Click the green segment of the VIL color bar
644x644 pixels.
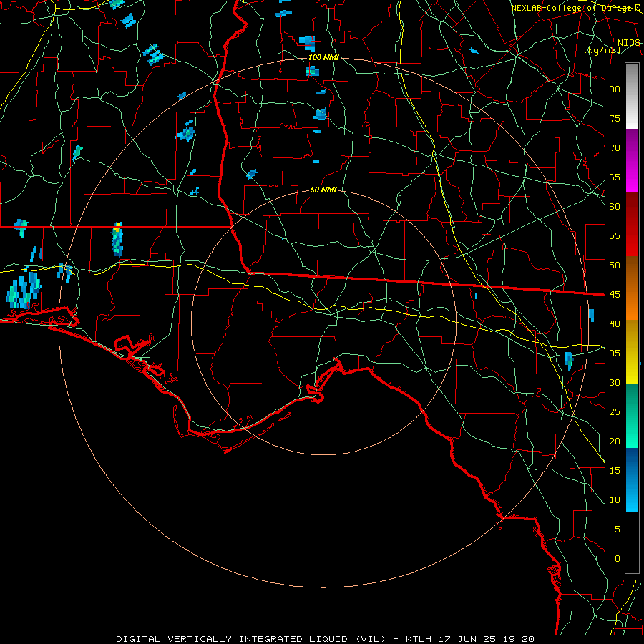632,416
